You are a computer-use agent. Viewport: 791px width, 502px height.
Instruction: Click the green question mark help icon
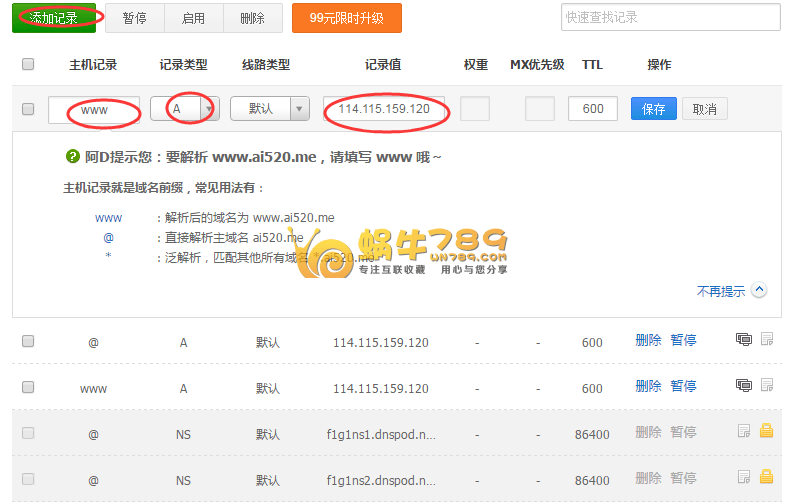(72, 157)
